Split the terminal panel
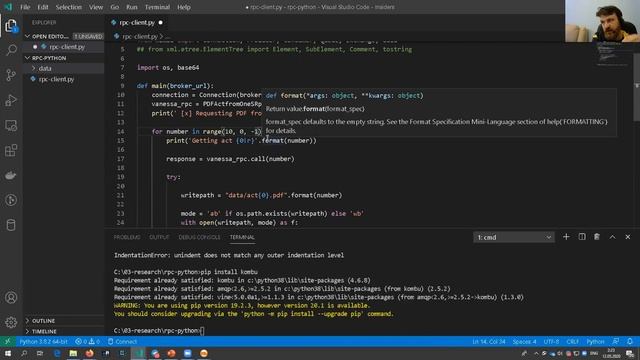Viewport: 640px width, 360px height. point(582,237)
